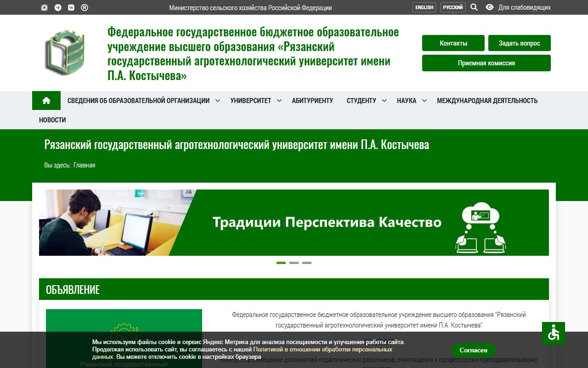
Task: Open the Студенту menu item
Action: (361, 100)
